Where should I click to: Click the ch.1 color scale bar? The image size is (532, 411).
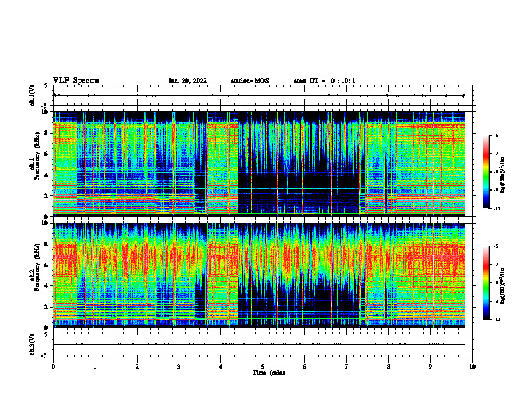pos(486,172)
